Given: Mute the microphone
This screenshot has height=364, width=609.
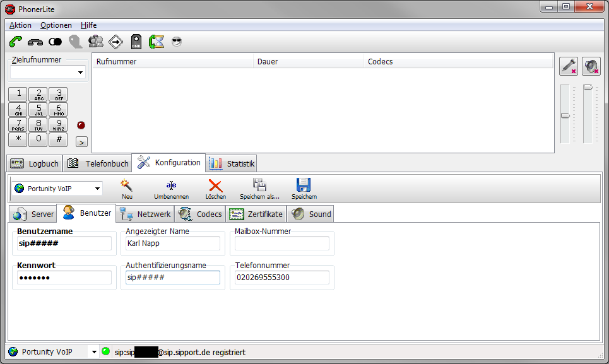Looking at the screenshot, I should point(569,66).
